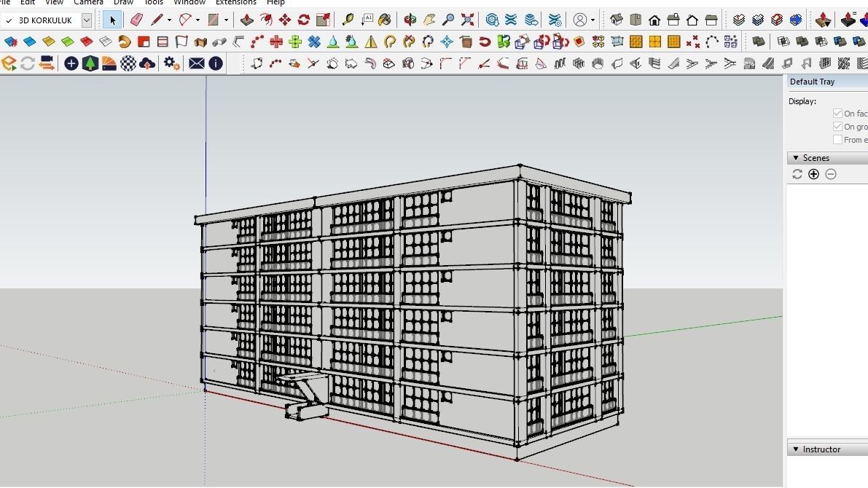
Task: Click the round info icon
Action: [215, 63]
